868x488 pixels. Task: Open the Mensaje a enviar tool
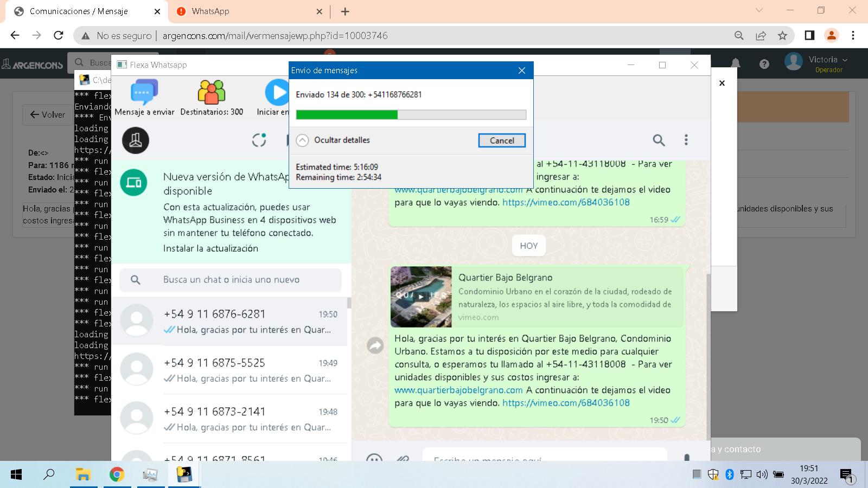point(144,98)
